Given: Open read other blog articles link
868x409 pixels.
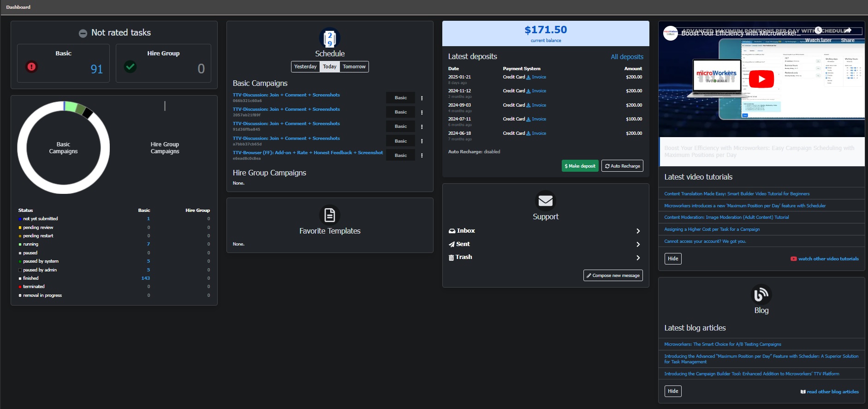Looking at the screenshot, I should pos(830,392).
